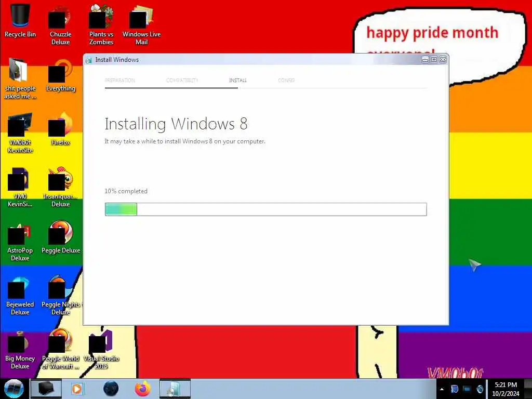Screen dimensions: 532x399
Task: Launch Chuzzle Deluxe from the desktop
Action: pos(60,24)
